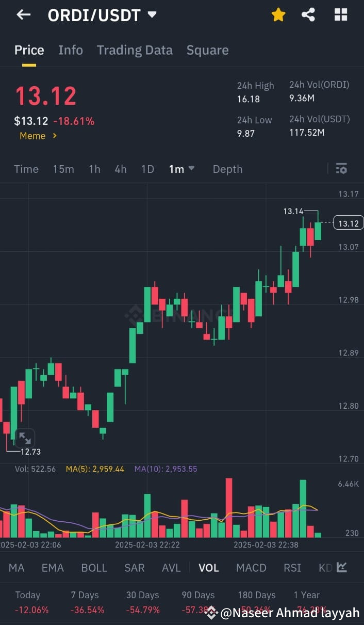Screen dimensions: 364x625
Task: Switch to the Price tab
Action: (x=29, y=50)
